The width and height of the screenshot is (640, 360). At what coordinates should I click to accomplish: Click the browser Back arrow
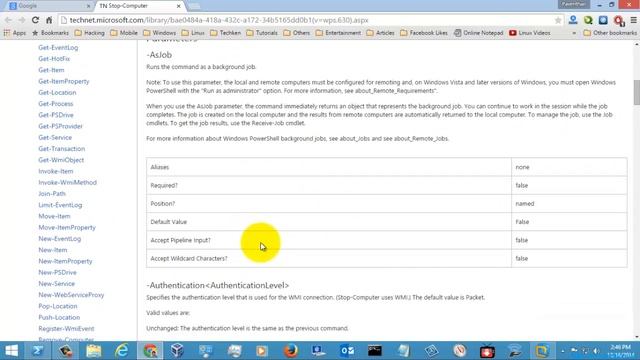8,20
